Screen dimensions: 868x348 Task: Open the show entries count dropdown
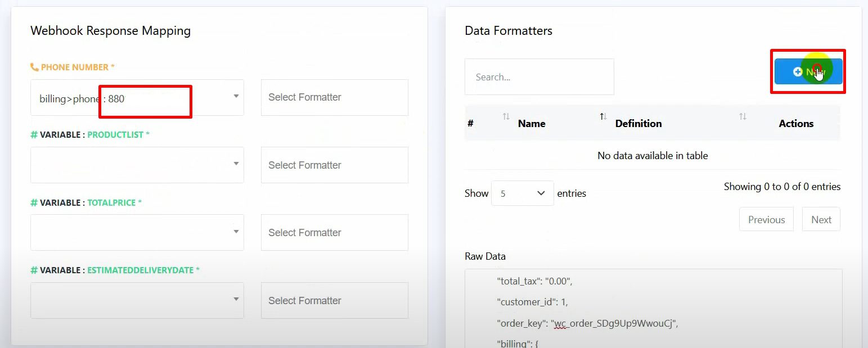(522, 193)
